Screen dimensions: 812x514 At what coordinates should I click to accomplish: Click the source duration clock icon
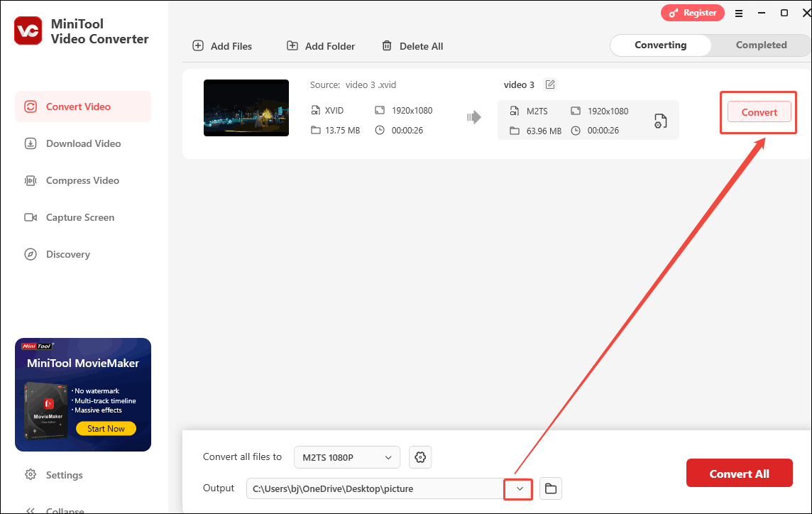380,130
